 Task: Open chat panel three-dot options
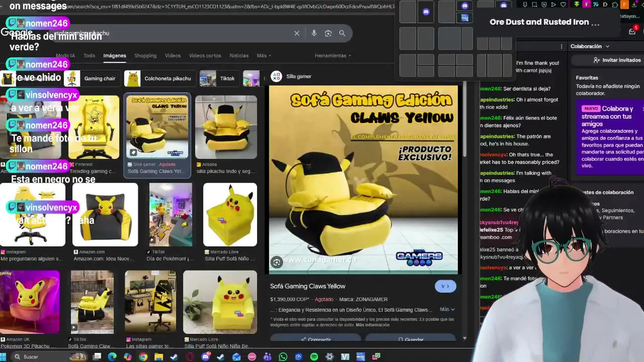[561, 46]
